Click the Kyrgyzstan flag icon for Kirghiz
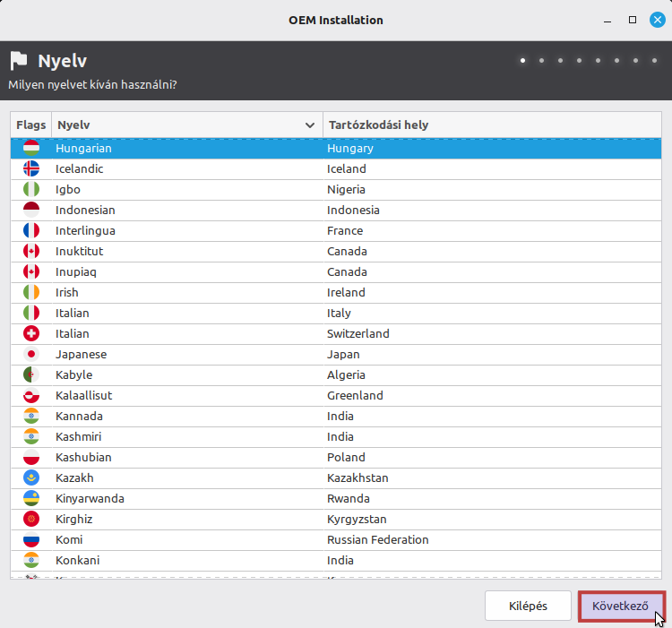The height and width of the screenshot is (628, 672). (x=30, y=519)
